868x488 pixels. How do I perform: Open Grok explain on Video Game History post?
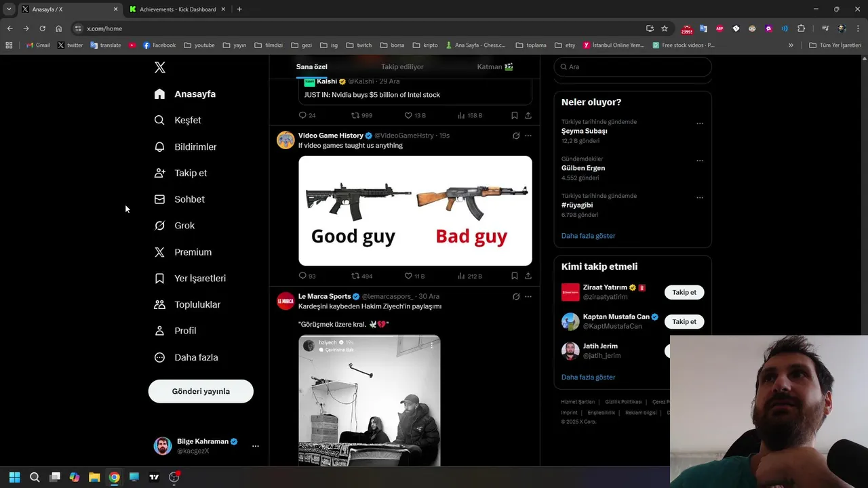[516, 136]
